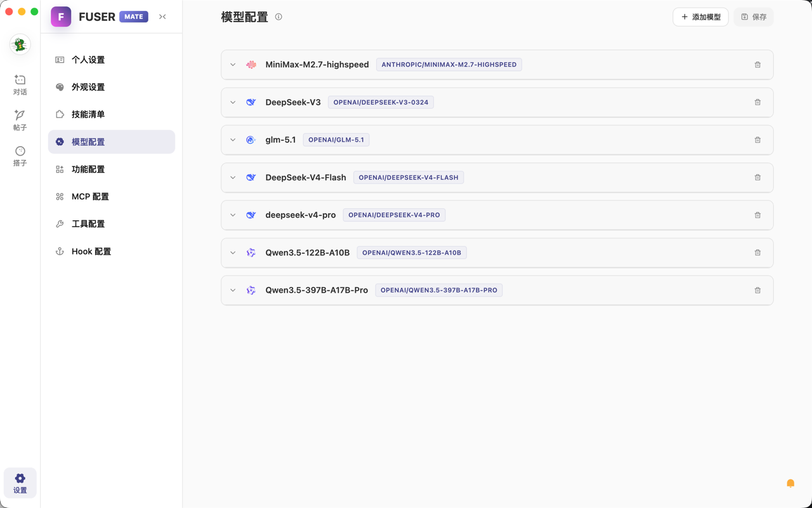Delete the MiniMax-M2.7-highspeed model
This screenshot has width=812, height=508.
coord(757,65)
